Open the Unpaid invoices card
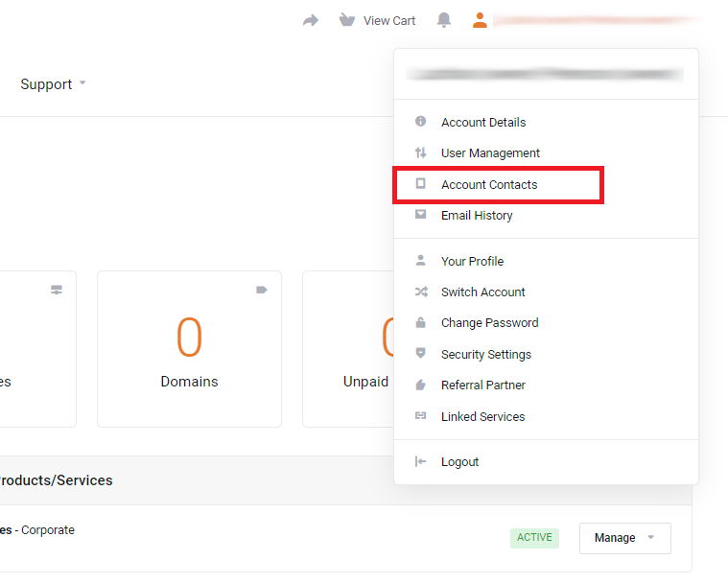 click(x=348, y=349)
